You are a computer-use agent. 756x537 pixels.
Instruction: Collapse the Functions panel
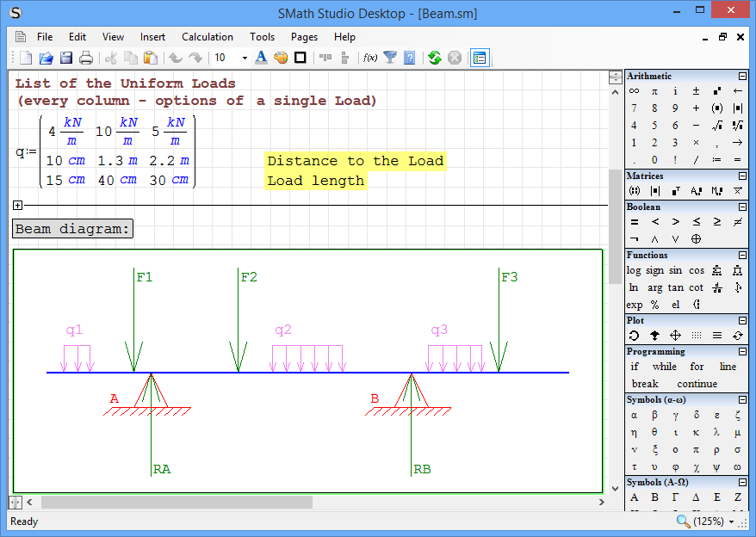pos(742,255)
